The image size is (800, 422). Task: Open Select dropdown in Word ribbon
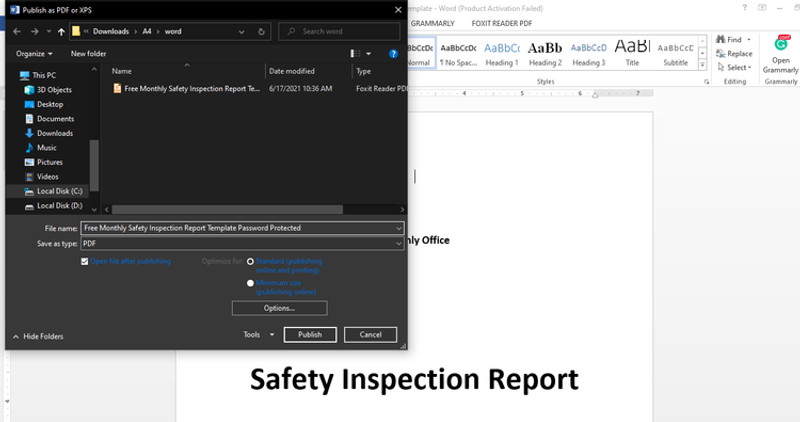pos(734,67)
